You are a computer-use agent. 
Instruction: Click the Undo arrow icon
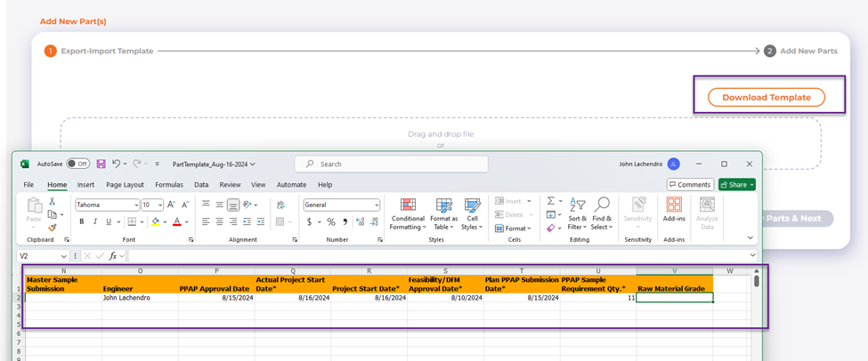(x=117, y=164)
